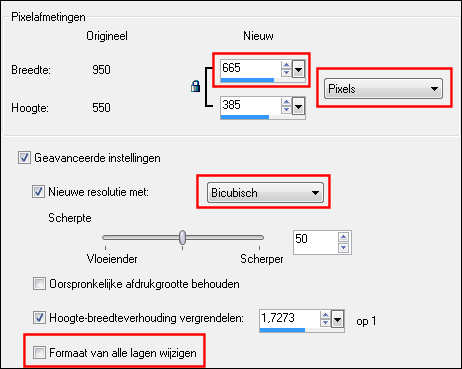This screenshot has width=462, height=369.
Task: Uncheck Nieuwe resolutie met checkbox
Action: pos(38,192)
